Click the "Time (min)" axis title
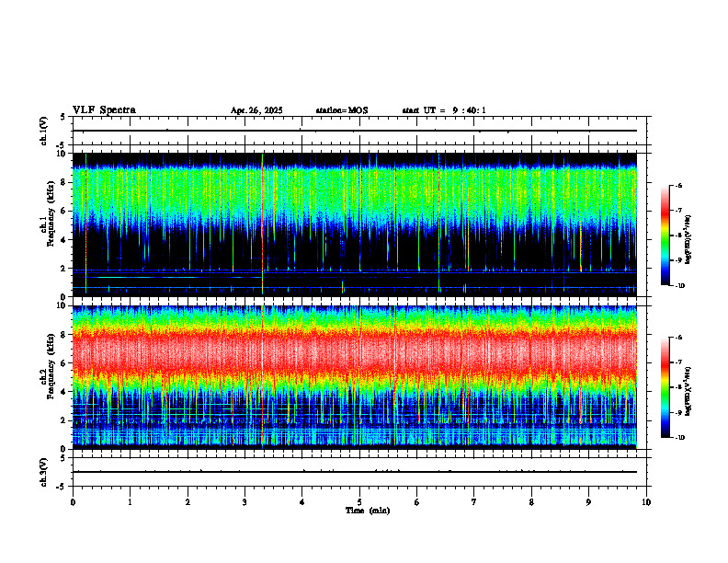 pos(368,511)
